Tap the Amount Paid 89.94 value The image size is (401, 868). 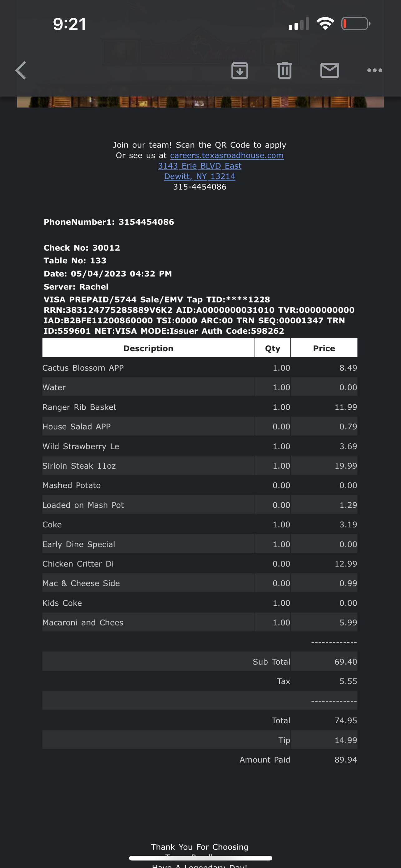click(345, 760)
